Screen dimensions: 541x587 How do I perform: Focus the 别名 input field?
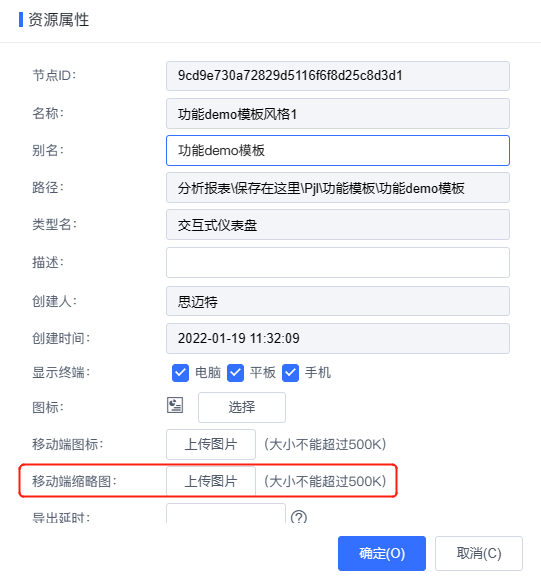pos(338,150)
